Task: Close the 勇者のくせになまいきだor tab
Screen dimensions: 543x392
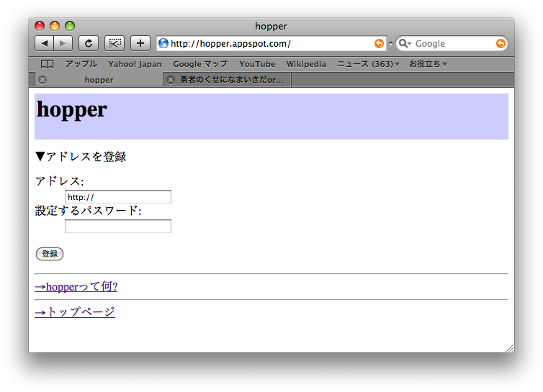Action: pyautogui.click(x=171, y=80)
